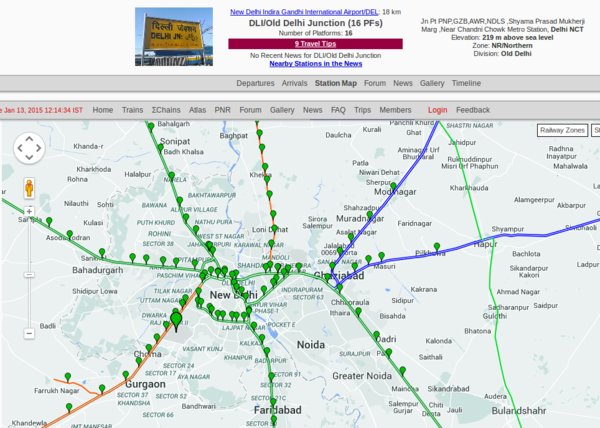Click the red Login link
The image size is (600, 428).
point(437,109)
